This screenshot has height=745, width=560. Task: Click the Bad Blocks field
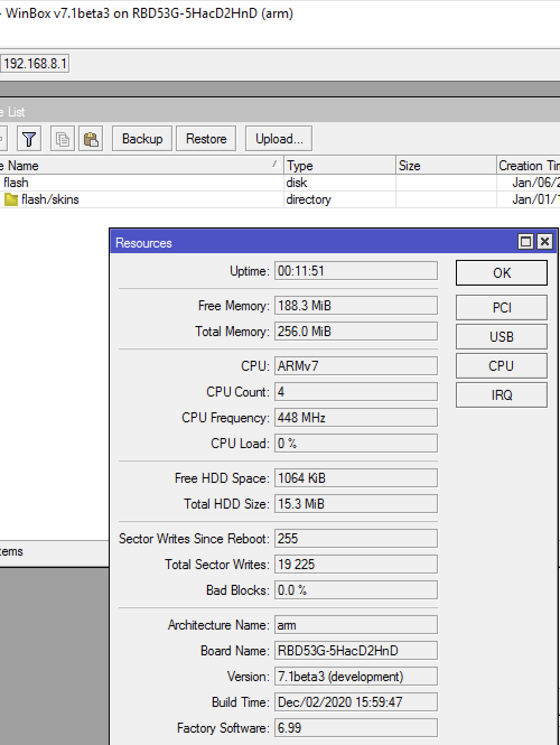coord(356,590)
